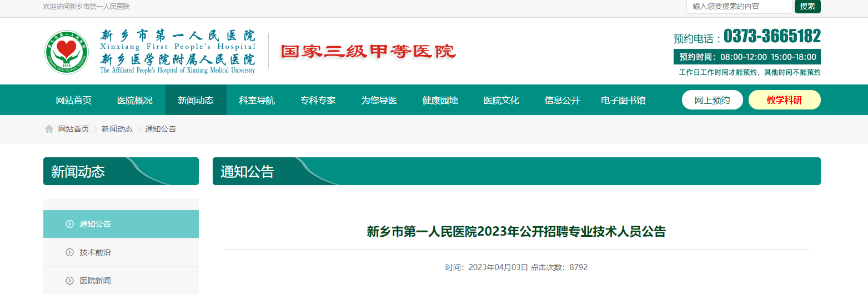Click the home icon in breadcrumb
Image resolution: width=868 pixels, height=294 pixels.
click(x=49, y=129)
